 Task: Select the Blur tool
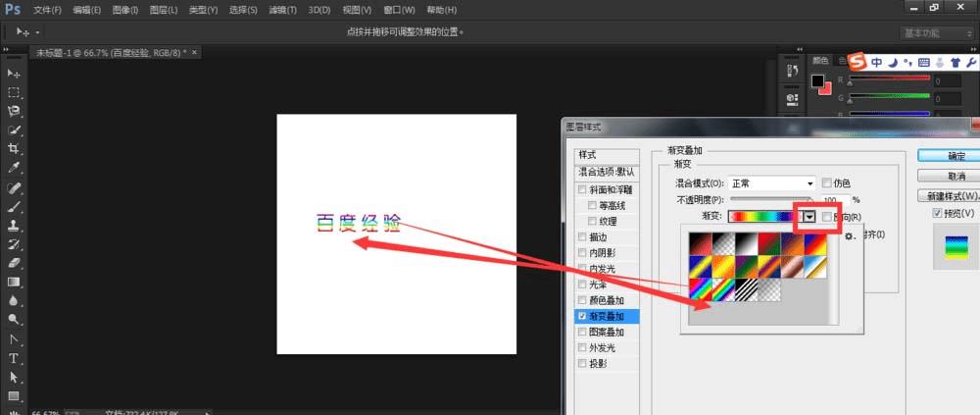[14, 300]
